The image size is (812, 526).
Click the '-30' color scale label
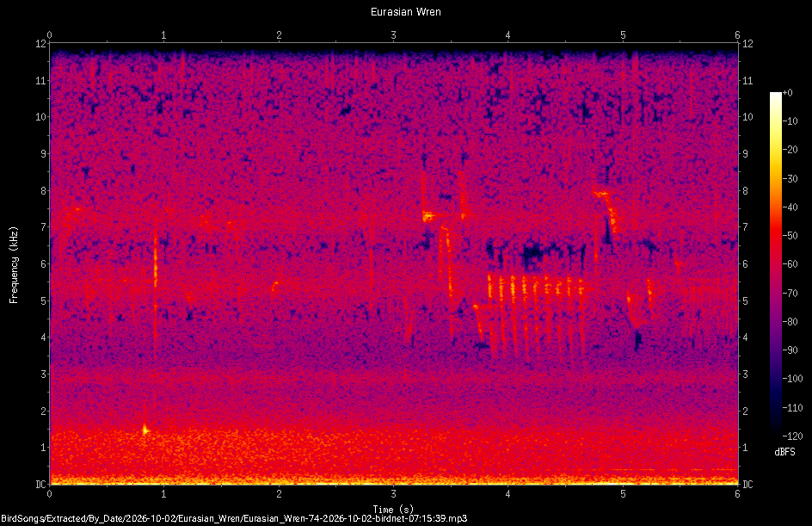pyautogui.click(x=790, y=179)
